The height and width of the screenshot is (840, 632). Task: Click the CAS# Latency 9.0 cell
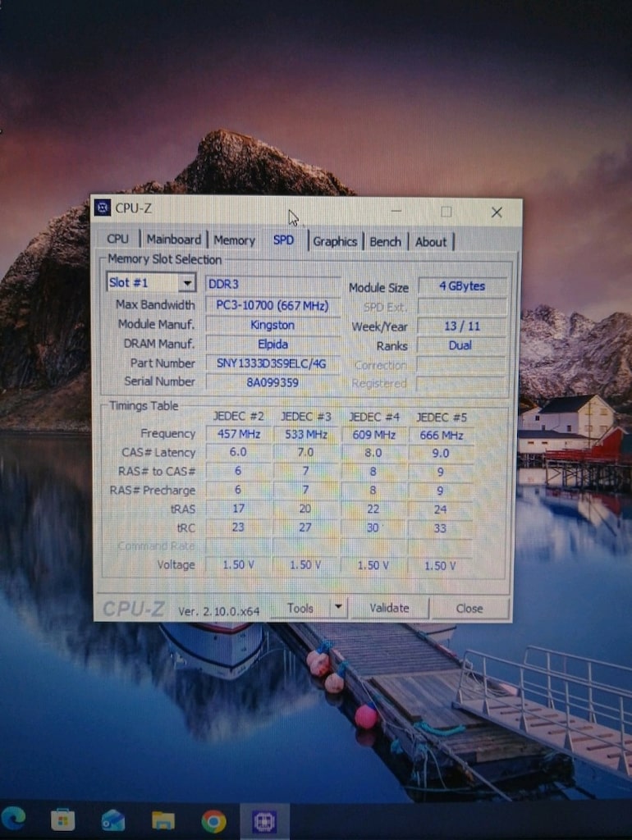441,453
